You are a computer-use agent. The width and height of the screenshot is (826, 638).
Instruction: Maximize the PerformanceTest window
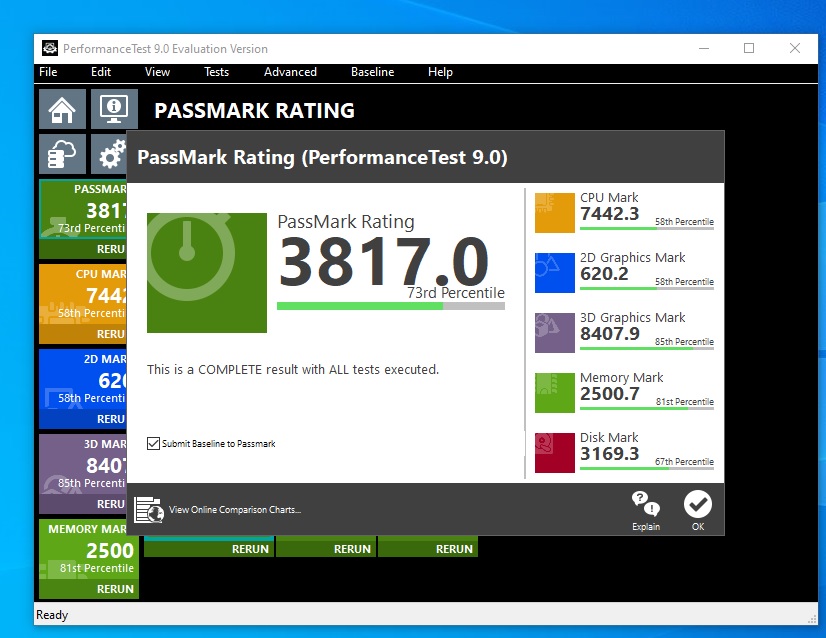(749, 48)
